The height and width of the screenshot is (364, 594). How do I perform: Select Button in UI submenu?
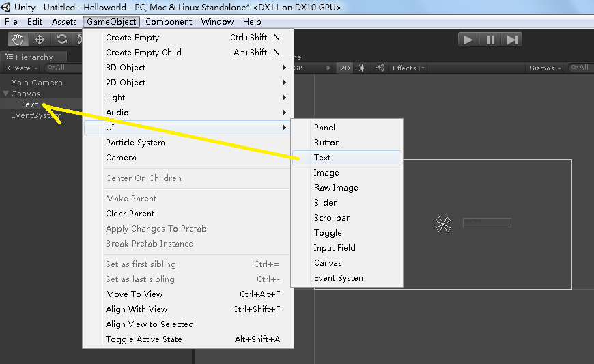pyautogui.click(x=347, y=143)
